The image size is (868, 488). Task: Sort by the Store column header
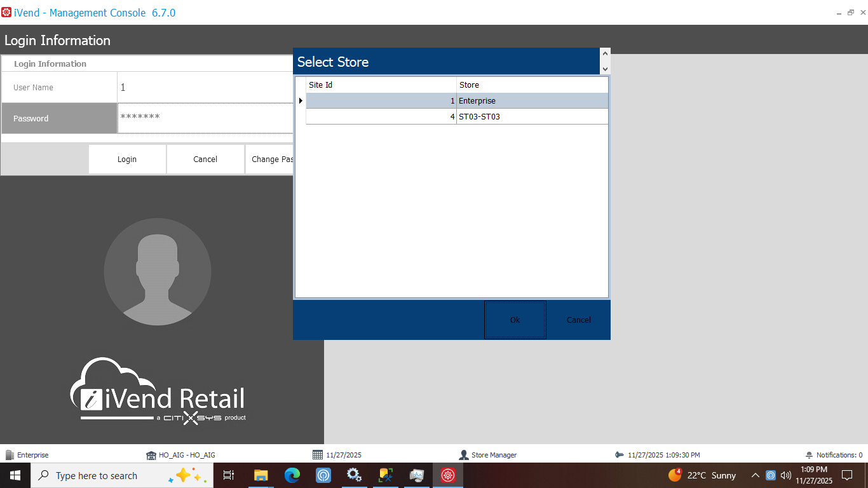point(532,85)
